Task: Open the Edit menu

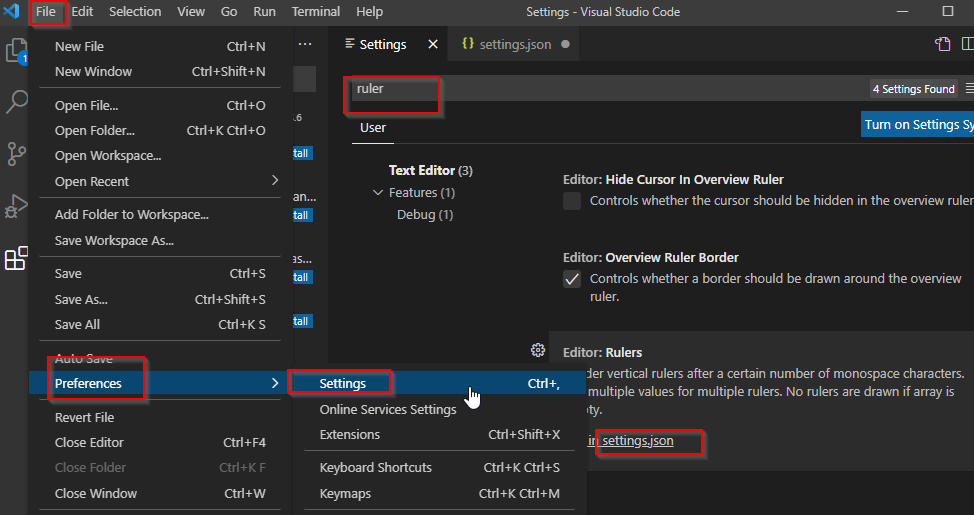Action: click(x=82, y=11)
